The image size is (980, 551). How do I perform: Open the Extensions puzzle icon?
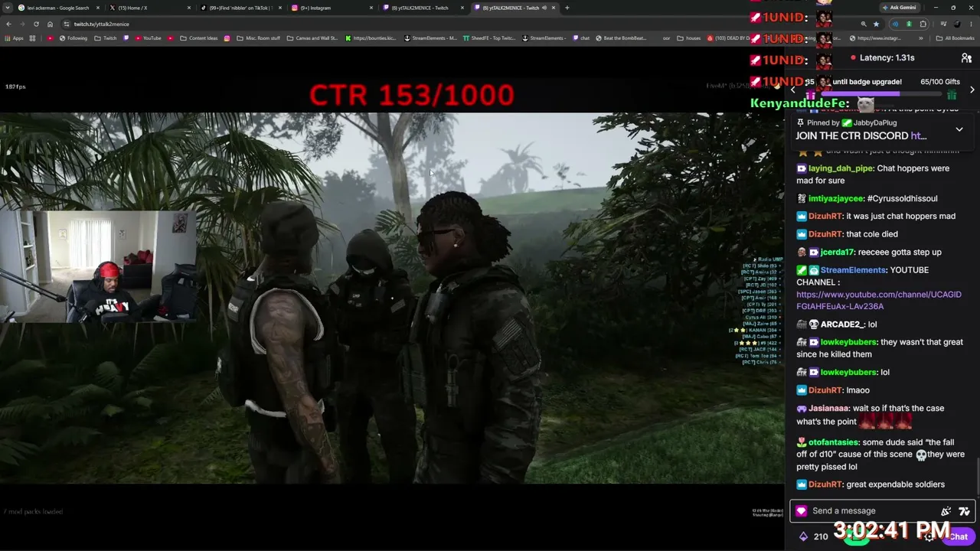coord(923,24)
